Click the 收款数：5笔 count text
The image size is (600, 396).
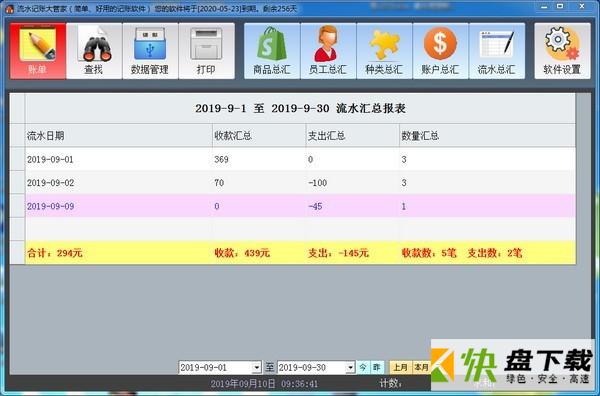[x=429, y=253]
